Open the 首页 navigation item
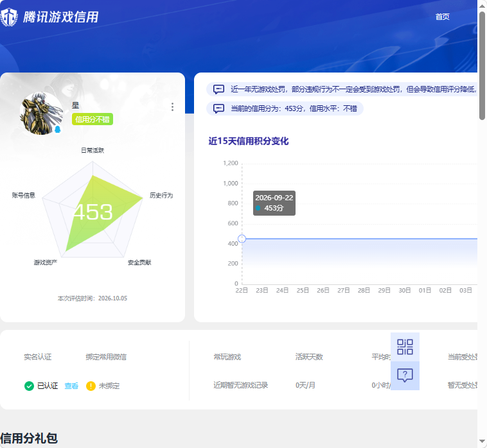Viewport: 487px width, 448px height. (442, 17)
